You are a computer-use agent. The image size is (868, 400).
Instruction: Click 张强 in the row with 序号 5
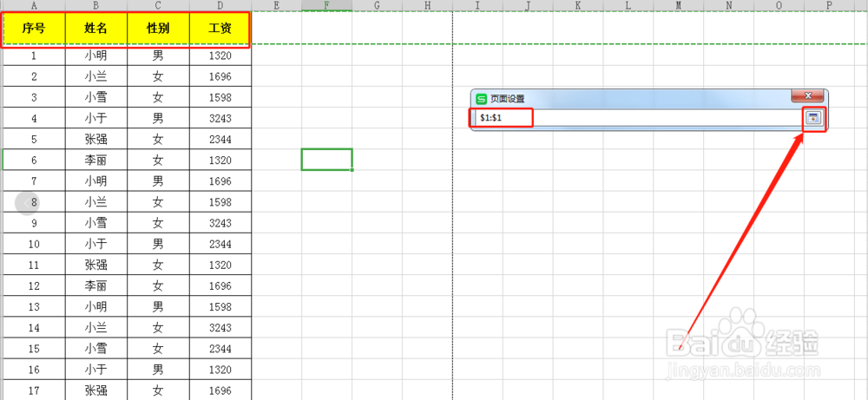[x=95, y=140]
